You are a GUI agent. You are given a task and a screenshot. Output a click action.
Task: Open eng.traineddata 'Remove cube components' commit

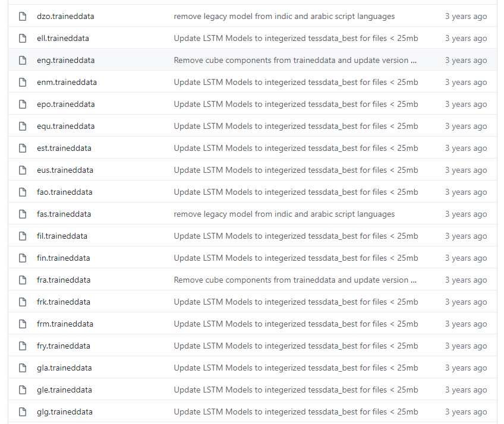[295, 60]
